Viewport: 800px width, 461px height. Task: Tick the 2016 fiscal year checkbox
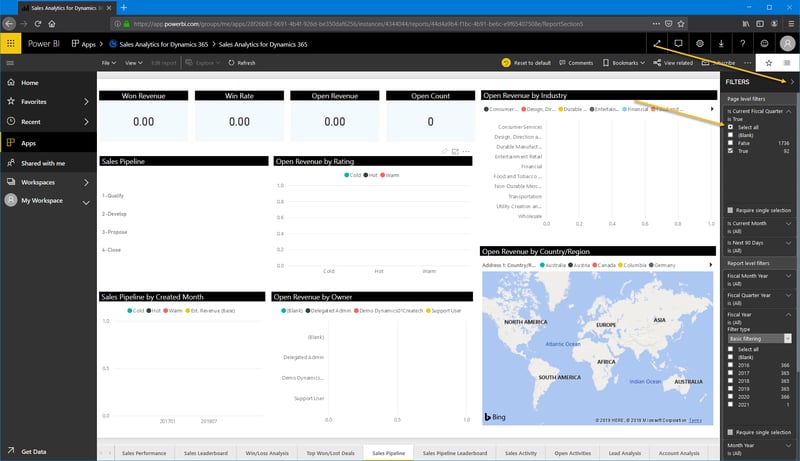[x=730, y=365]
